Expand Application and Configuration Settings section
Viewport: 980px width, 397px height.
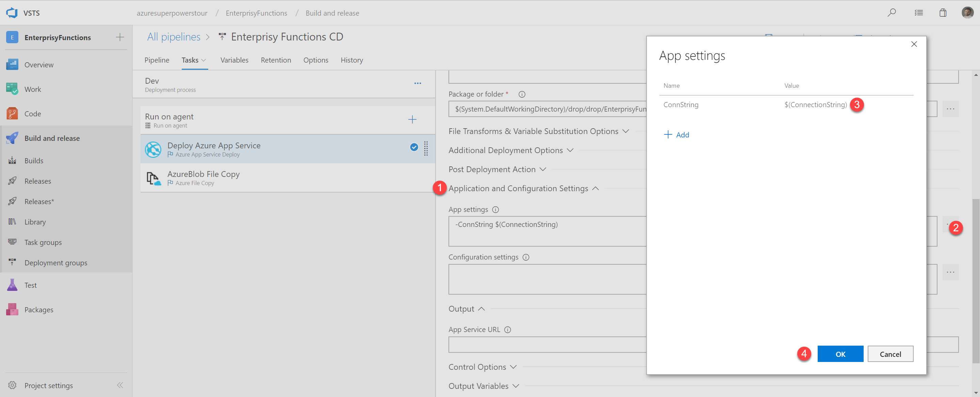point(518,187)
